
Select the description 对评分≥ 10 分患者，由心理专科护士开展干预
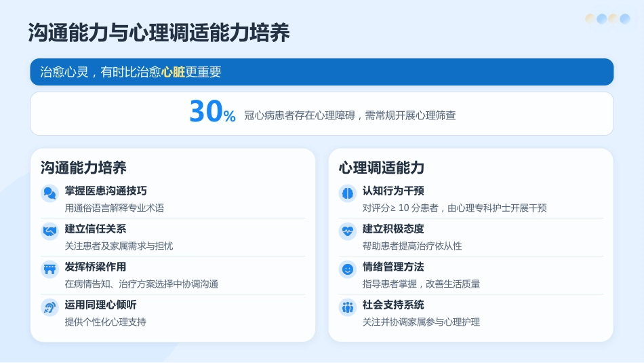pos(454,208)
